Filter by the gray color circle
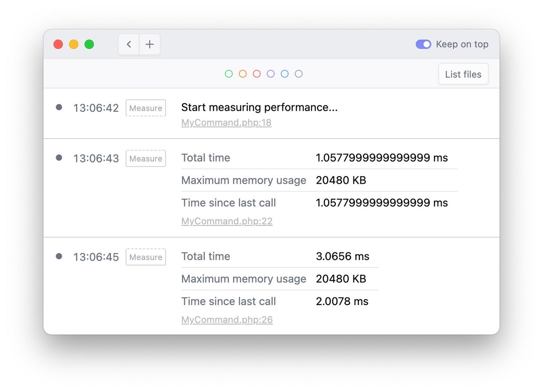 (299, 74)
